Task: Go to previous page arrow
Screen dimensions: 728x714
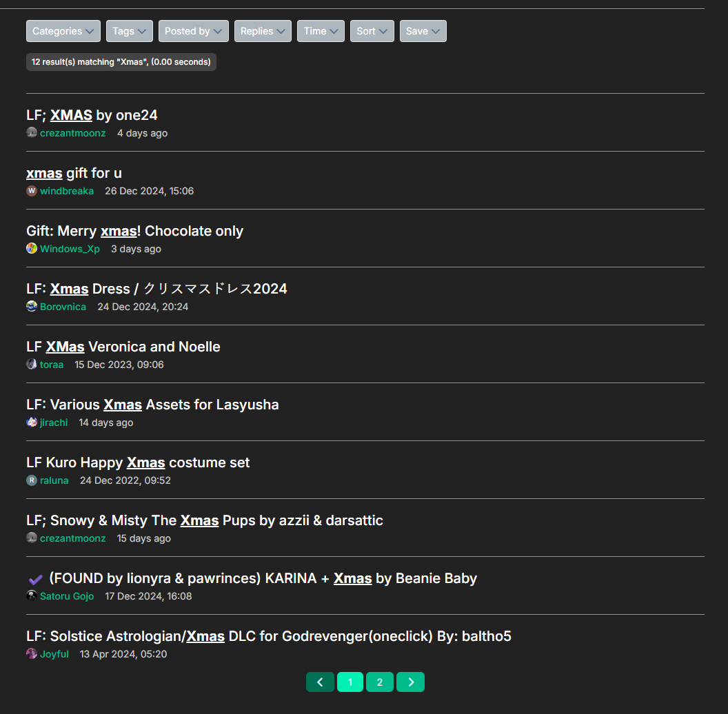Action: (x=320, y=682)
